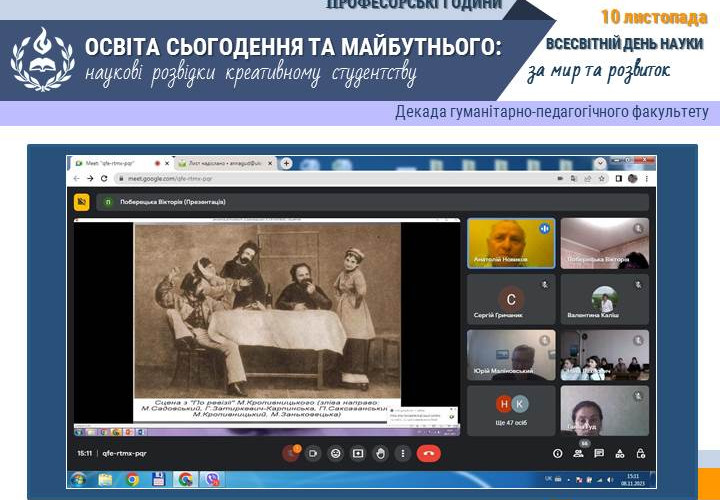Reload the Meet page
The width and height of the screenshot is (720, 500).
click(x=104, y=179)
